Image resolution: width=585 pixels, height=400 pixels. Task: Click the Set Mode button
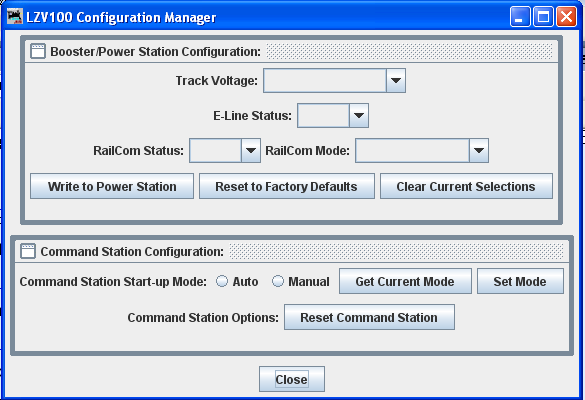[520, 281]
